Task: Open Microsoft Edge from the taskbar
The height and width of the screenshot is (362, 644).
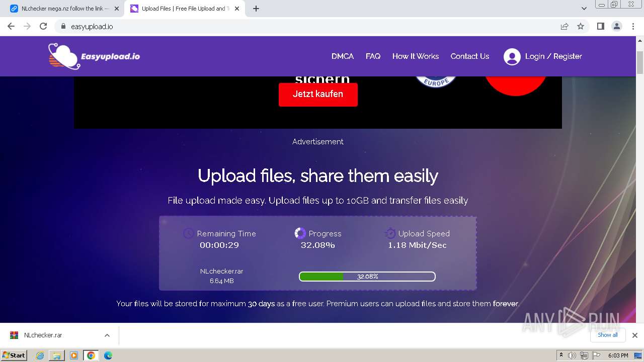Action: pos(108,355)
